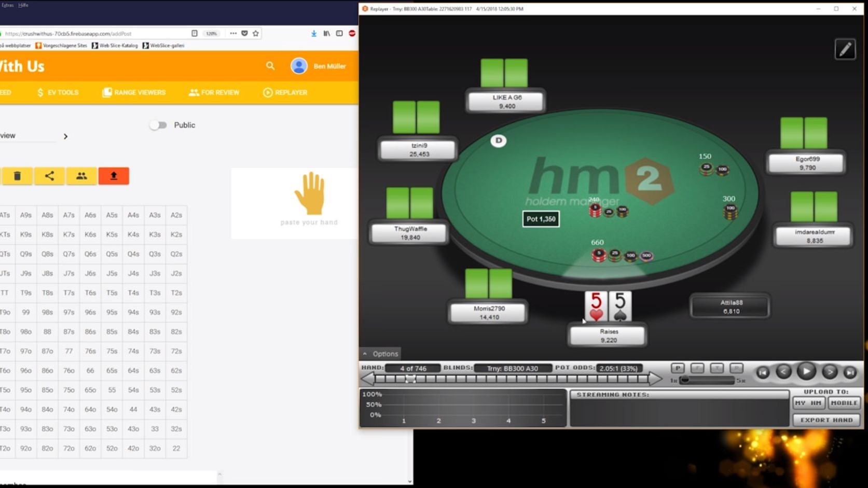The image size is (868, 488).
Task: Open the REPLAYER tab
Action: click(285, 92)
